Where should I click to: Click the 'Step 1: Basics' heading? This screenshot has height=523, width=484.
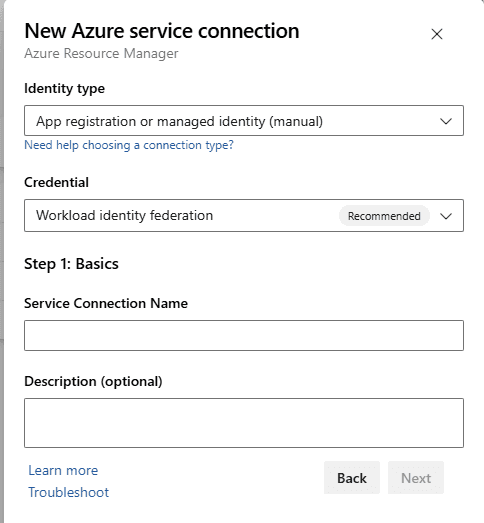click(71, 264)
